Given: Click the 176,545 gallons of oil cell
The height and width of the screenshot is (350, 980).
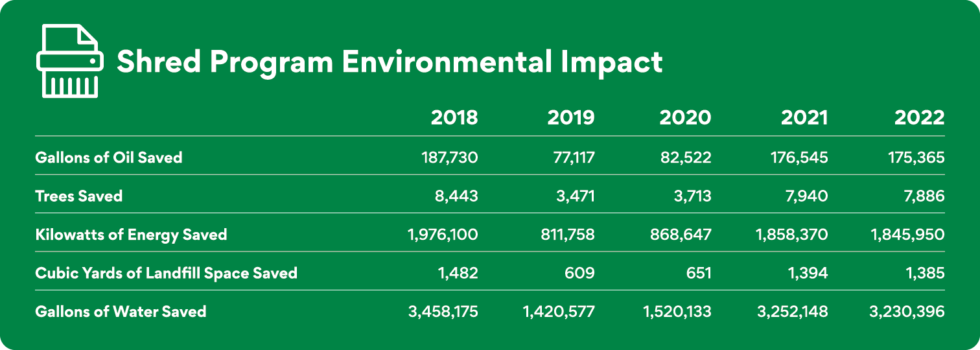Looking at the screenshot, I should coord(797,157).
